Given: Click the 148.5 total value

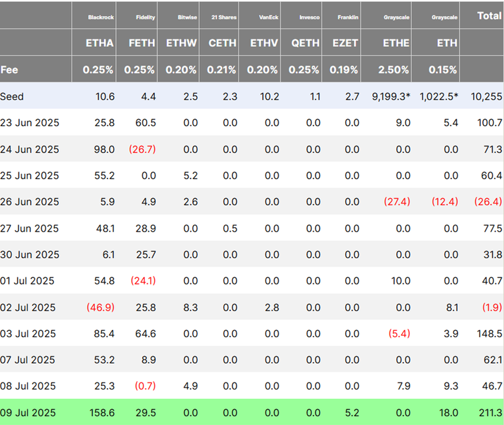Looking at the screenshot, I should pyautogui.click(x=490, y=334).
